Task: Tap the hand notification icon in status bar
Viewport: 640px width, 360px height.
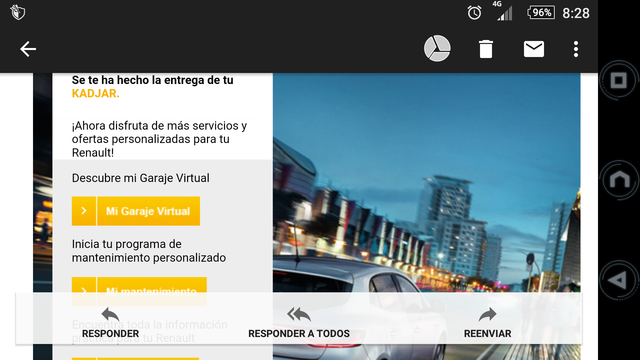Action: click(18, 12)
